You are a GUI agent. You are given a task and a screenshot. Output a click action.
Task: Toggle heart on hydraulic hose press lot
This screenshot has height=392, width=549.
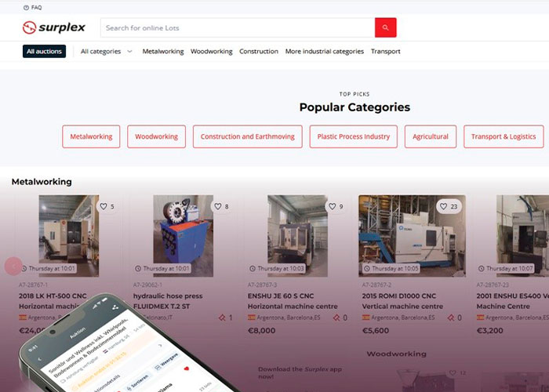click(218, 206)
